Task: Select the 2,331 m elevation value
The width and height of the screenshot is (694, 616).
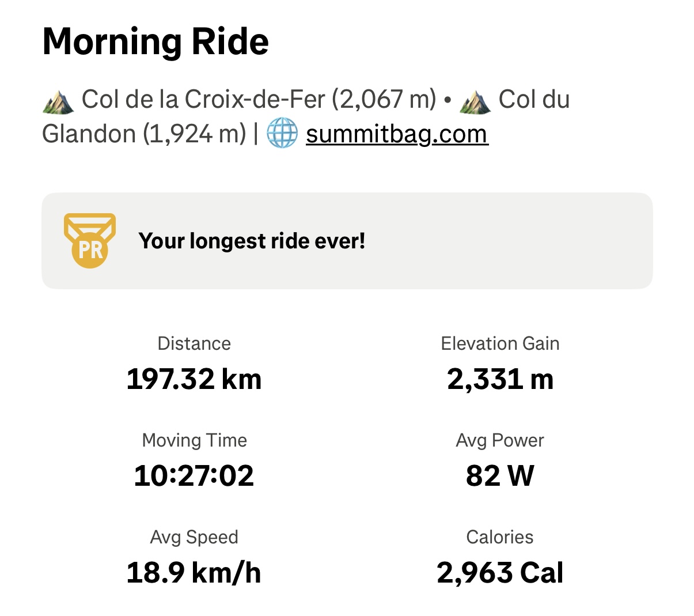Action: click(x=500, y=380)
